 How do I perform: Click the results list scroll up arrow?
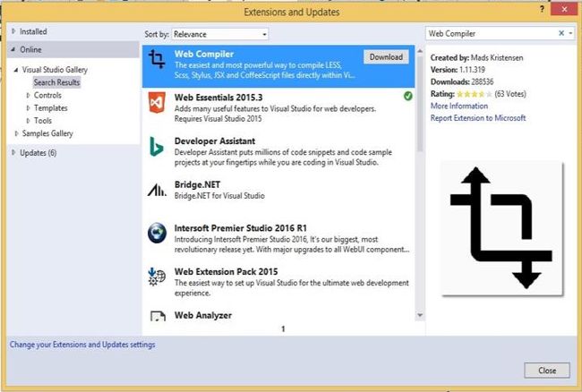pyautogui.click(x=420, y=50)
